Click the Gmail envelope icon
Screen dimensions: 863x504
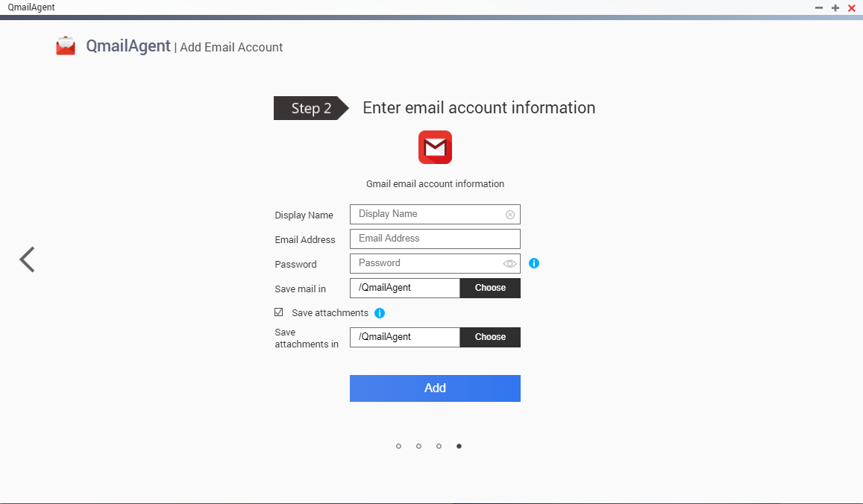pyautogui.click(x=435, y=147)
